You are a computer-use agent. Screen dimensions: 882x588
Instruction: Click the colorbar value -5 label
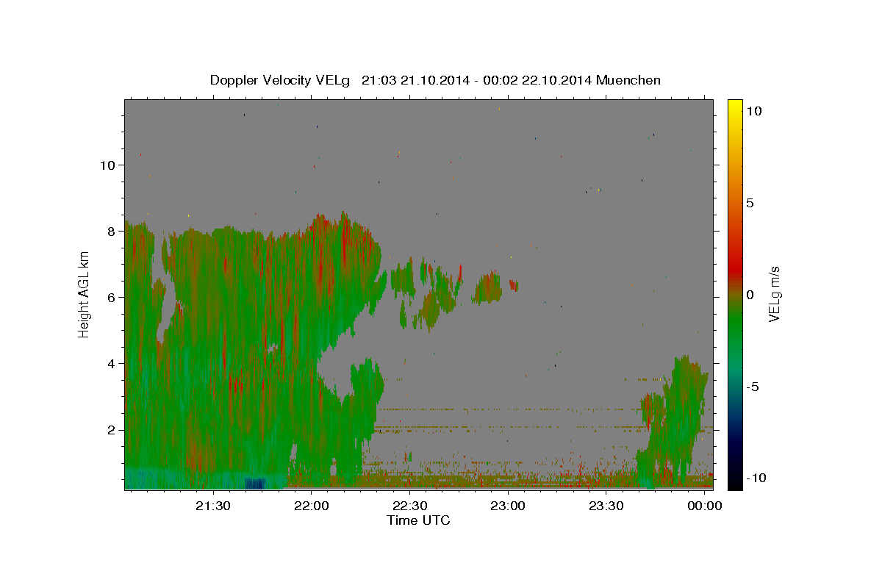752,387
